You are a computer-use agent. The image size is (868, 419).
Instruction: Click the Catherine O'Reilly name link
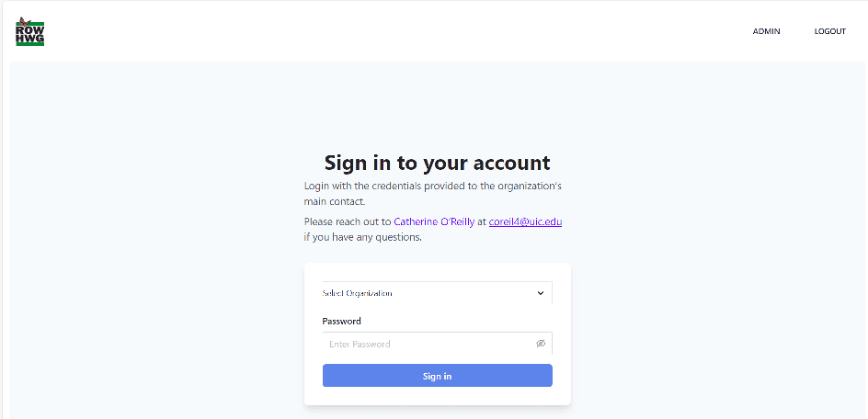pyautogui.click(x=434, y=222)
